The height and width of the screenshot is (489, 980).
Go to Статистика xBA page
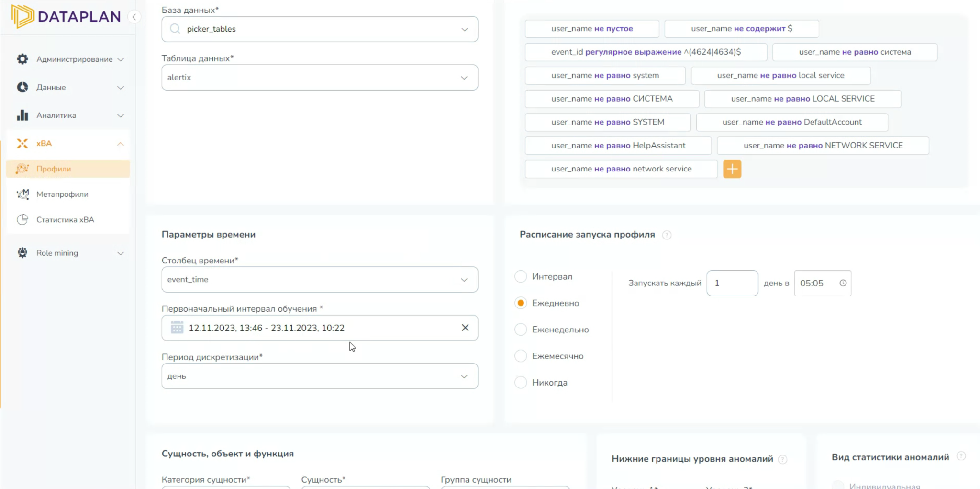tap(65, 220)
